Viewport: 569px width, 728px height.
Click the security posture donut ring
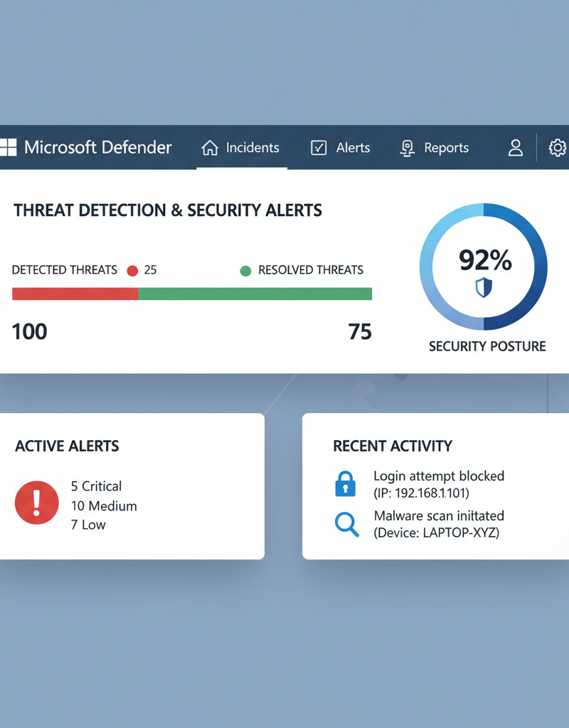(x=484, y=267)
